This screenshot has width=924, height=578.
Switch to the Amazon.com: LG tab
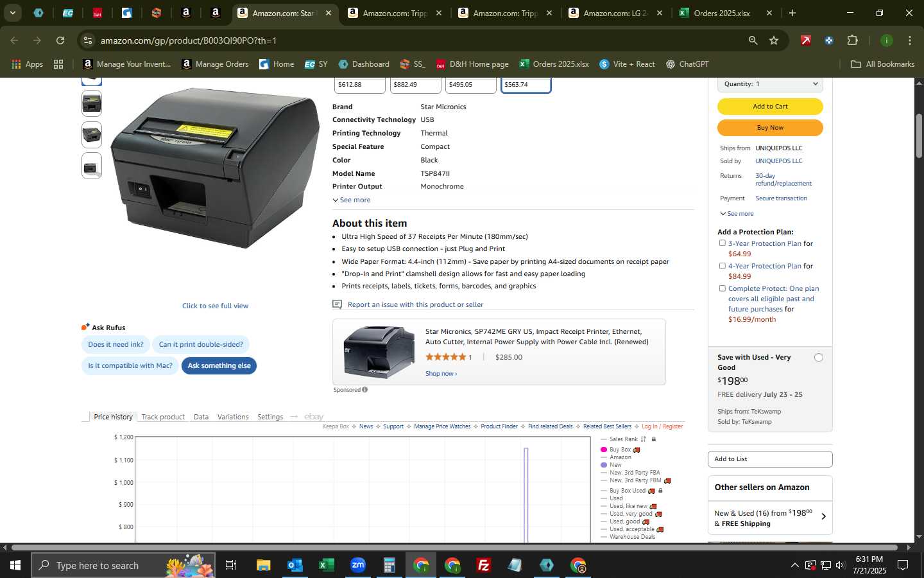pyautogui.click(x=615, y=13)
